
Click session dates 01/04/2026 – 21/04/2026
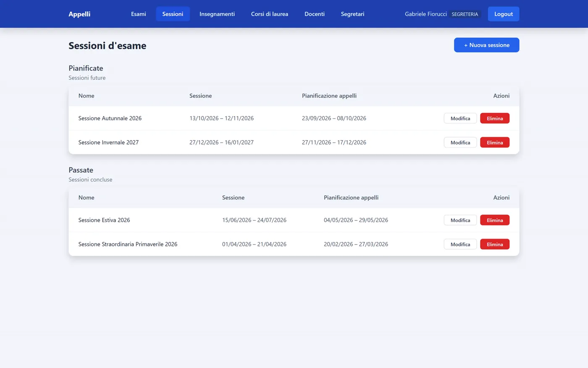(x=254, y=244)
